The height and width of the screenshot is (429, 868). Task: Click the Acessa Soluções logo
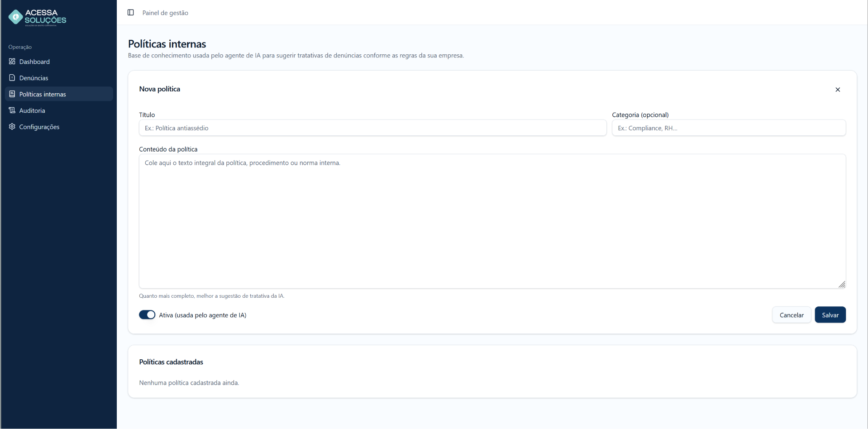click(x=38, y=18)
